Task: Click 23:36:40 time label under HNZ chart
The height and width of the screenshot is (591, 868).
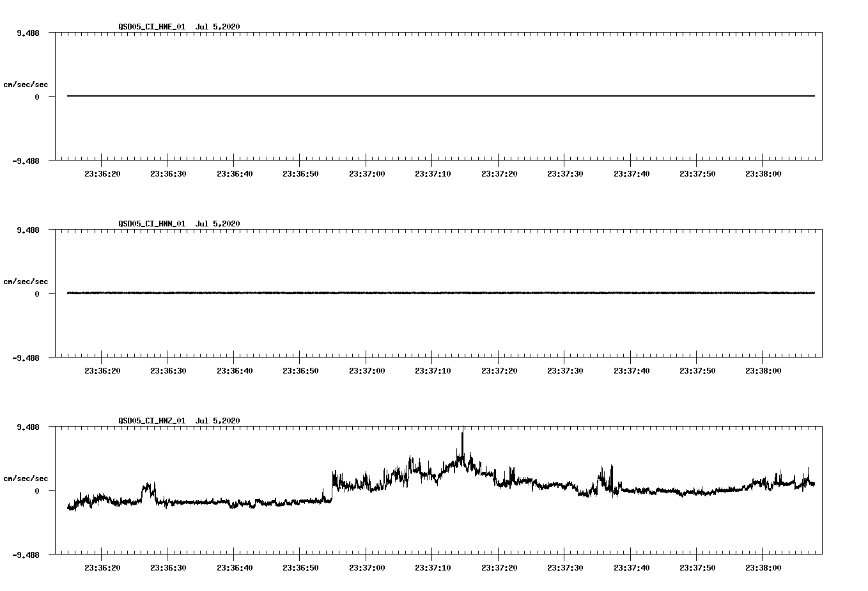Action: point(234,568)
